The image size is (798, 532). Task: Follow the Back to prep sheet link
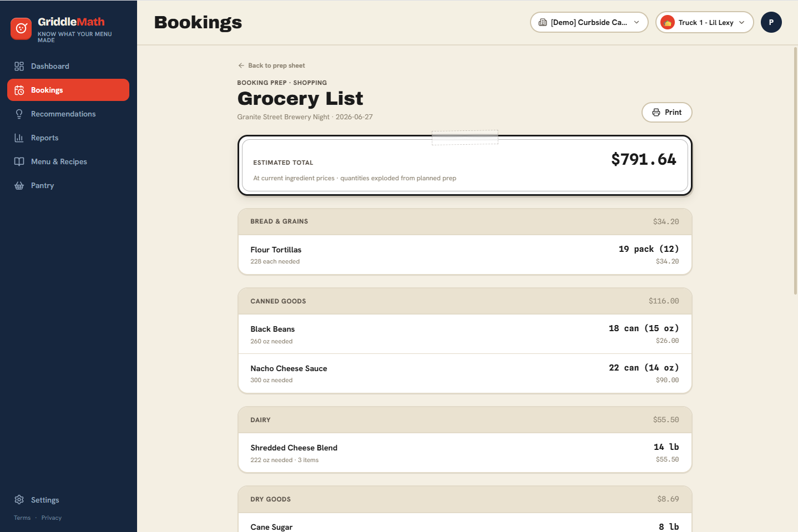[x=271, y=65]
